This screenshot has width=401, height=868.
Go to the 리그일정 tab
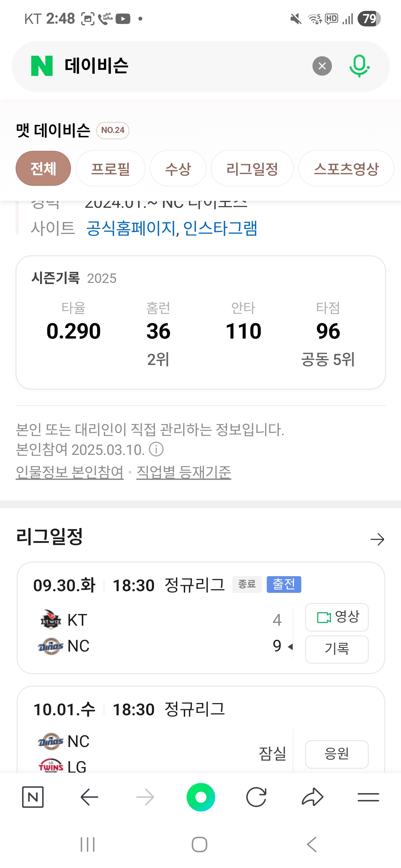(252, 169)
